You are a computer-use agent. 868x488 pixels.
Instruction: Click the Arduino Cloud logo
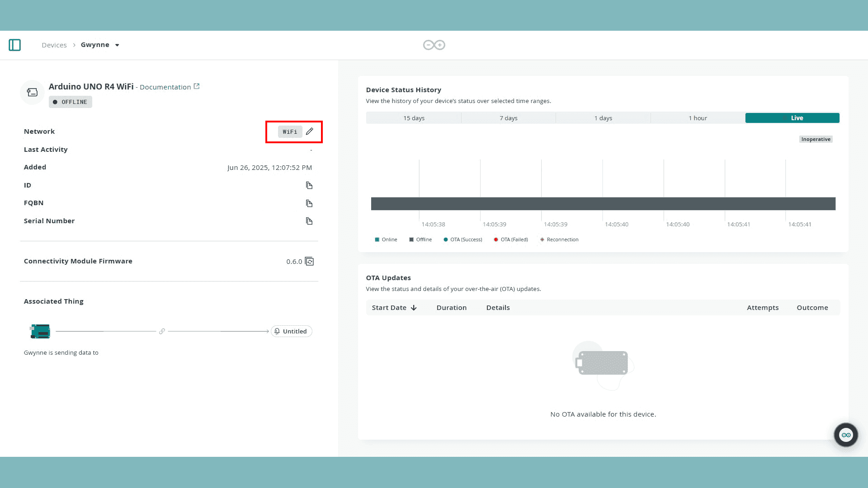[434, 45]
